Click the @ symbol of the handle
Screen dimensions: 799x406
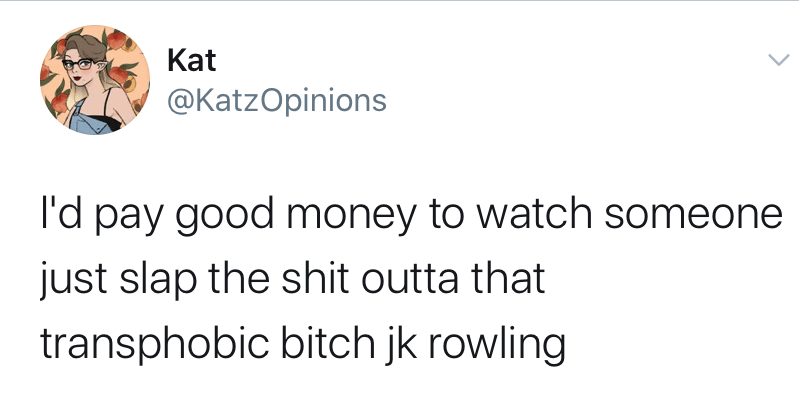(179, 101)
